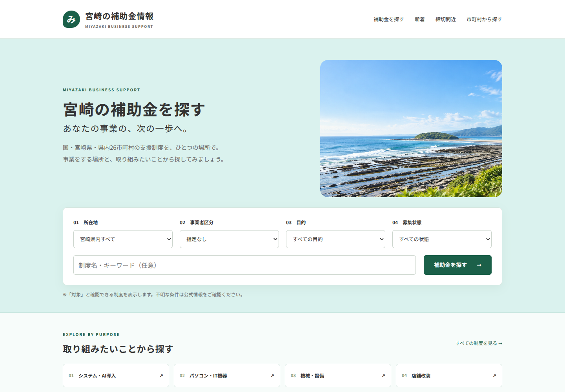Select 市町村から探す in the navigation
The height and width of the screenshot is (392, 565).
coord(484,19)
